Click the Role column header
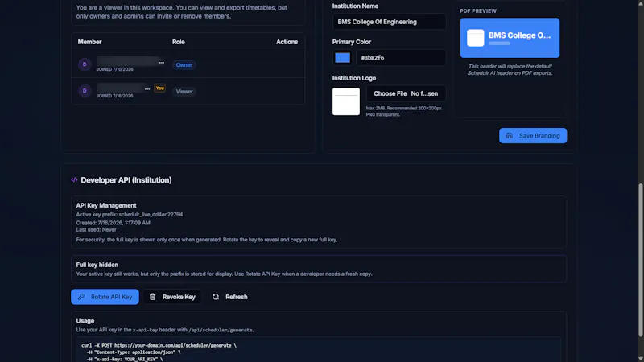This screenshot has width=644, height=362. click(178, 42)
